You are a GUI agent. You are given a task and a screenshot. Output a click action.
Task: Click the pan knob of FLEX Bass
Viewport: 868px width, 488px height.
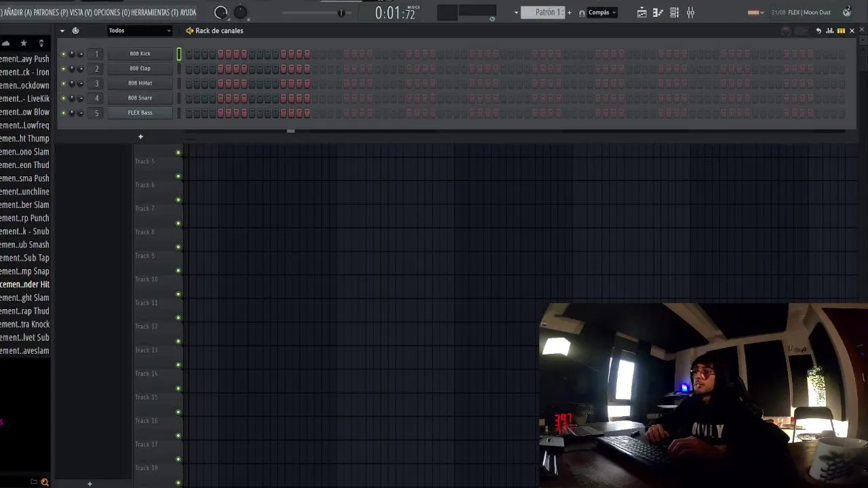click(x=72, y=113)
